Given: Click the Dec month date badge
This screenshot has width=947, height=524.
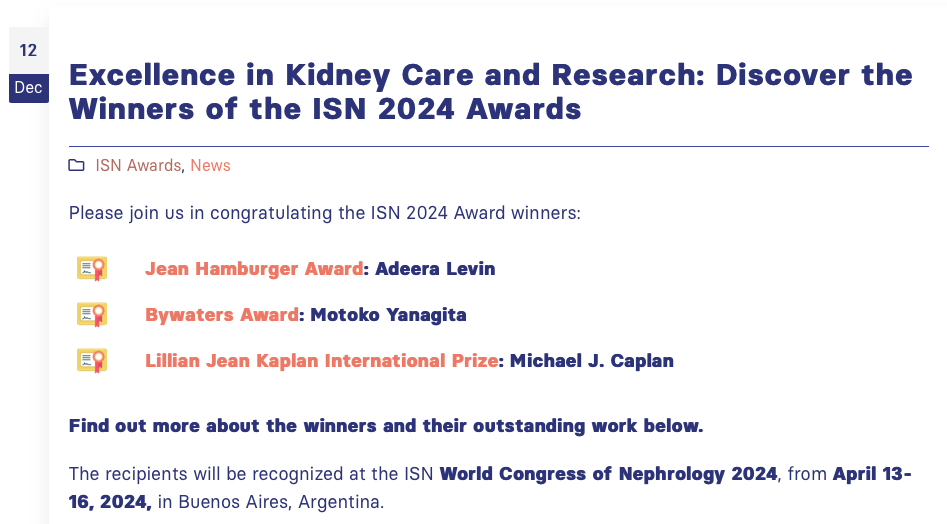Looking at the screenshot, I should (28, 88).
